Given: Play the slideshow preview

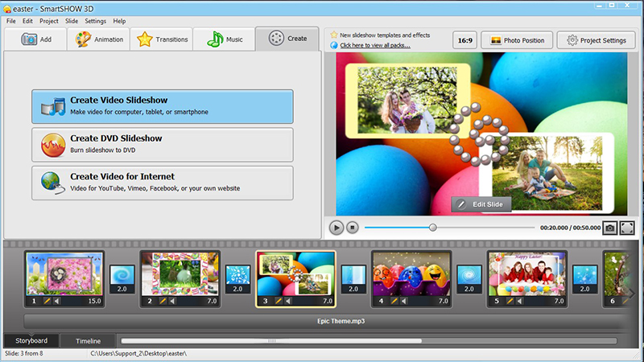Looking at the screenshot, I should click(336, 228).
